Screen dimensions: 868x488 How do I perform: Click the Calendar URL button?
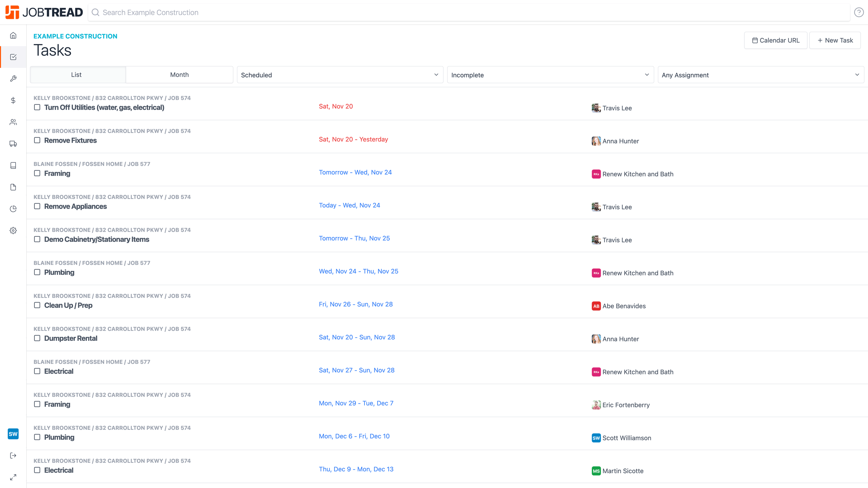coord(775,40)
